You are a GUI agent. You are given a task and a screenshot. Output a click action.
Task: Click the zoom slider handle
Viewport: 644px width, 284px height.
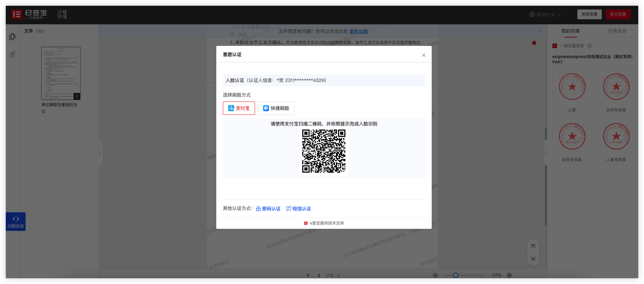(456, 275)
